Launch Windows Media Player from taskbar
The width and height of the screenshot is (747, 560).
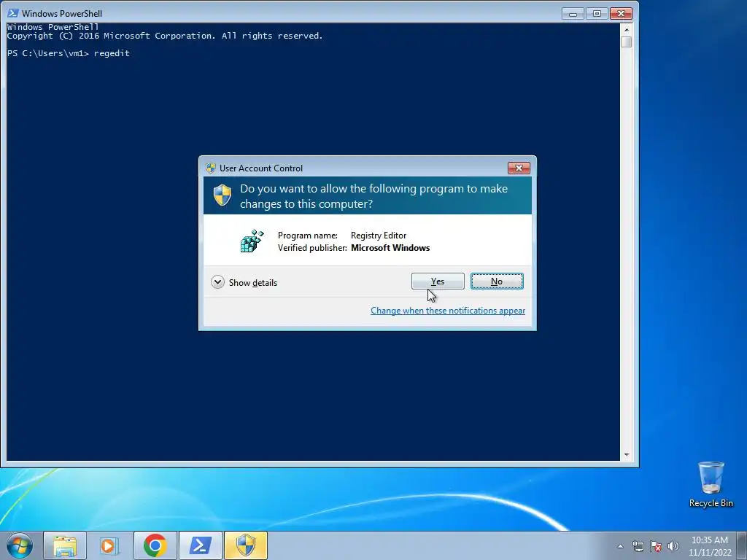(110, 545)
